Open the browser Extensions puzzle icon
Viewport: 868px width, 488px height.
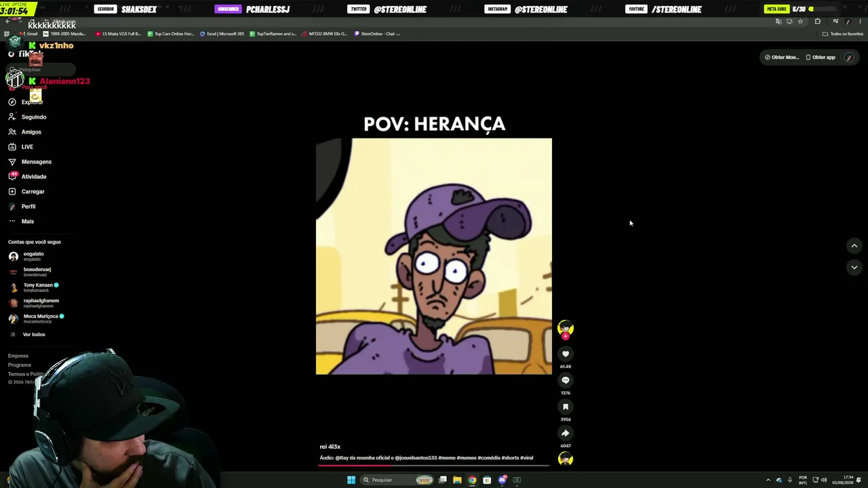click(x=817, y=22)
